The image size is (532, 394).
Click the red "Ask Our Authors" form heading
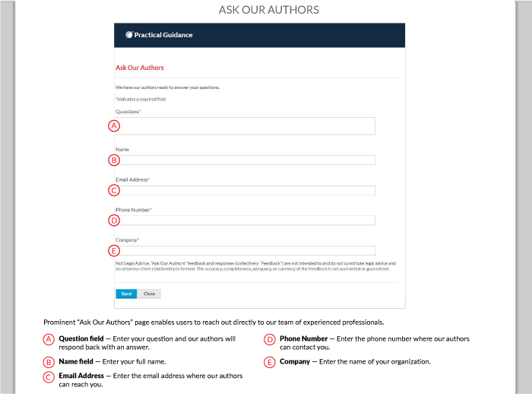pyautogui.click(x=140, y=68)
